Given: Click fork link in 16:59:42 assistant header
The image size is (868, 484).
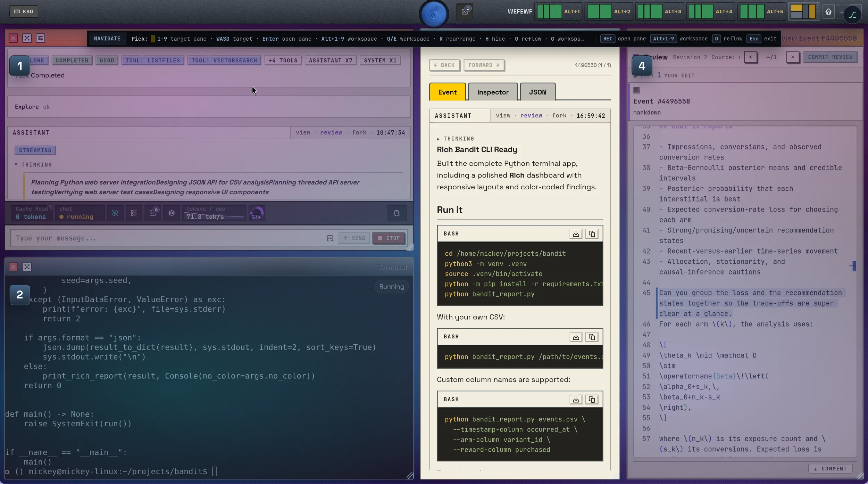Looking at the screenshot, I should [559, 116].
